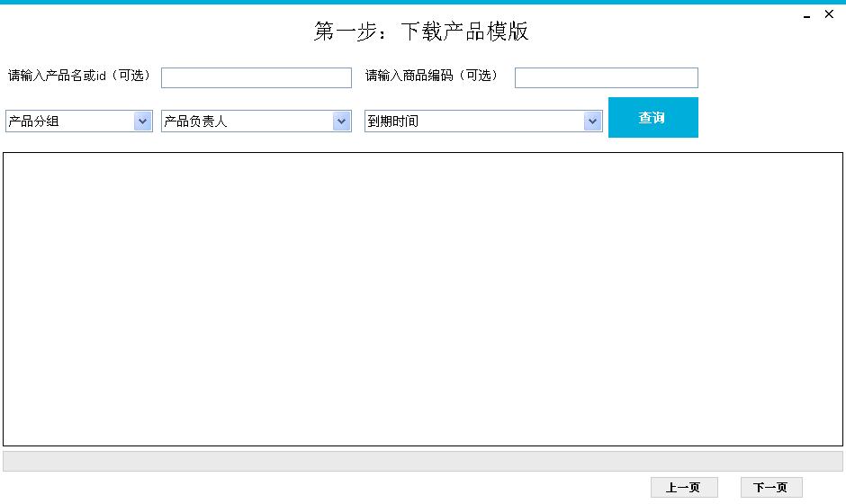Go to previous page with 上一页
Screen dimensions: 846x504
[x=683, y=488]
